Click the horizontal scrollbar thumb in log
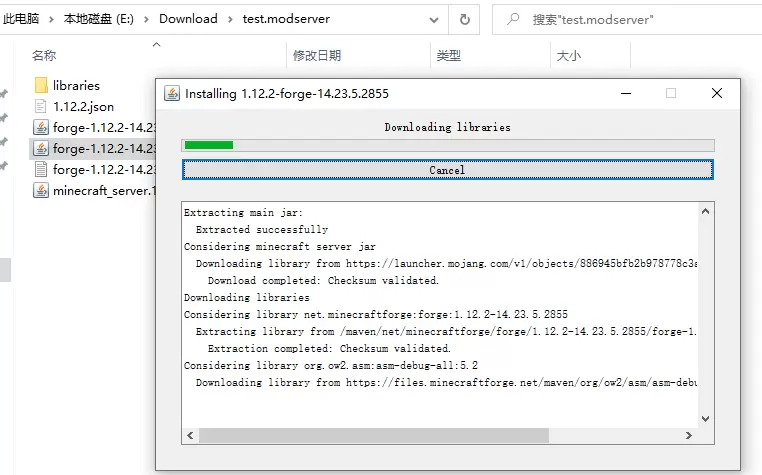 click(x=374, y=435)
